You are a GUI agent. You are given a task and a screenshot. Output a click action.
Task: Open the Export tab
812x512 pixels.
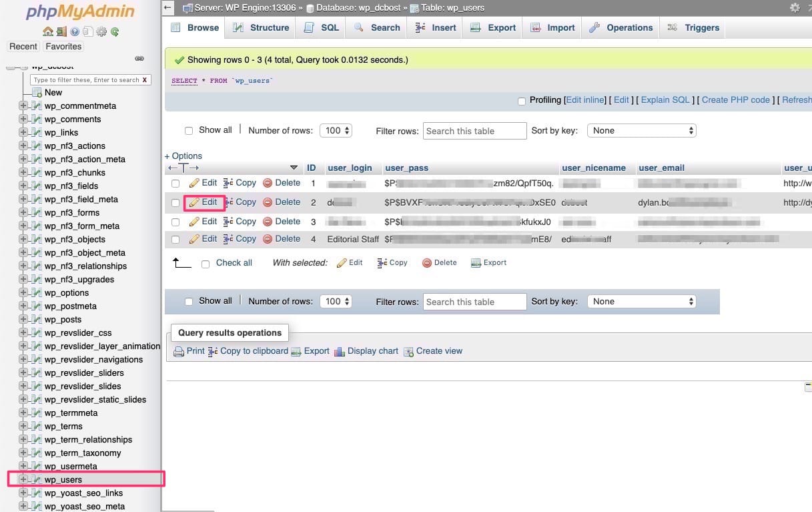493,27
